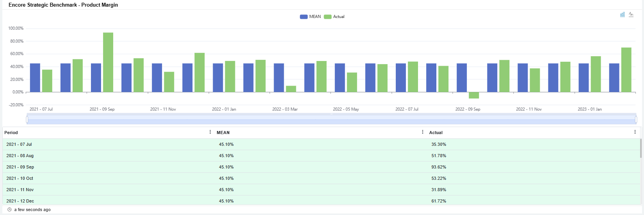Sort table by Period column header
Image resolution: width=644 pixels, height=215 pixels.
(11, 133)
